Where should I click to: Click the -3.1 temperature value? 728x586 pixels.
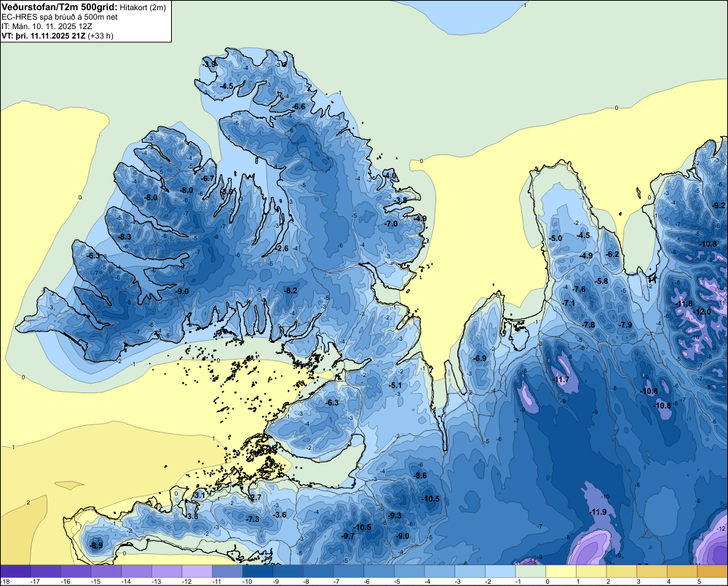point(199,496)
